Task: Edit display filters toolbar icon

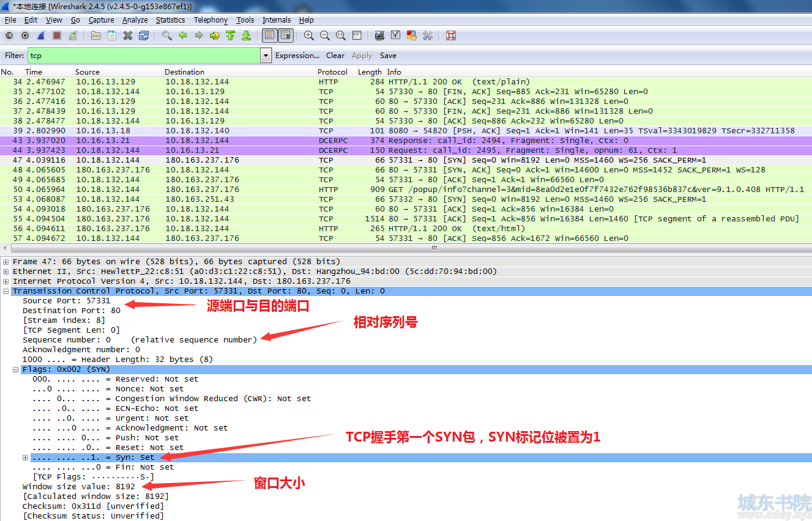Action: click(x=395, y=35)
